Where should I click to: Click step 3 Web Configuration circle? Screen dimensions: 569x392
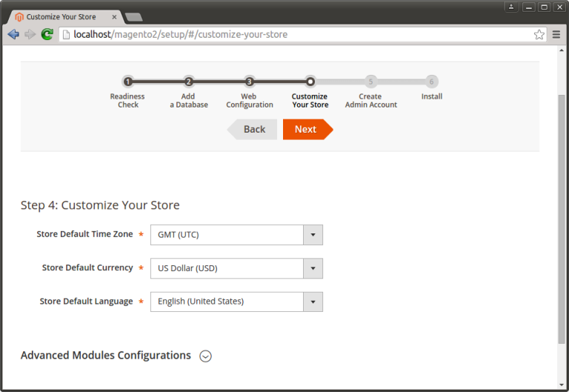pyautogui.click(x=249, y=82)
